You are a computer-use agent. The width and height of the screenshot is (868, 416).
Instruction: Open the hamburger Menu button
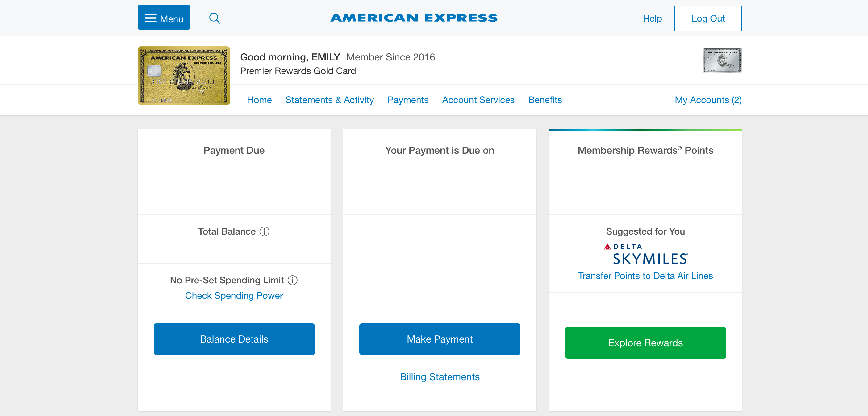(x=164, y=18)
